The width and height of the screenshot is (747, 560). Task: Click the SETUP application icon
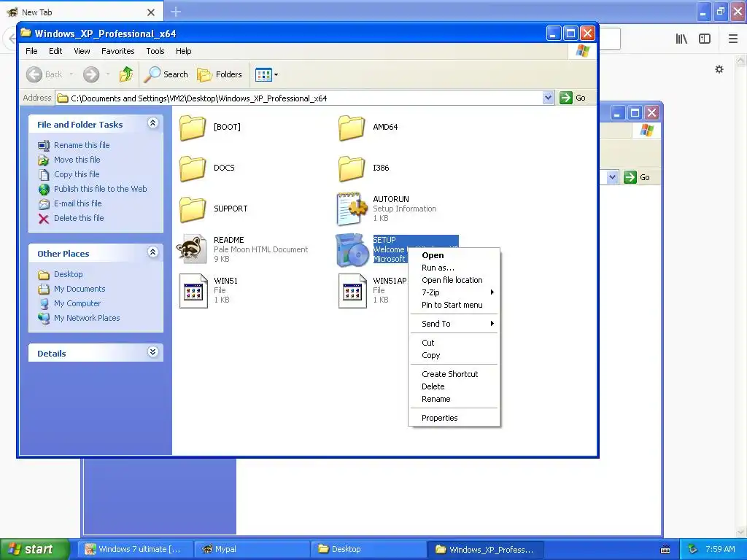[352, 249]
